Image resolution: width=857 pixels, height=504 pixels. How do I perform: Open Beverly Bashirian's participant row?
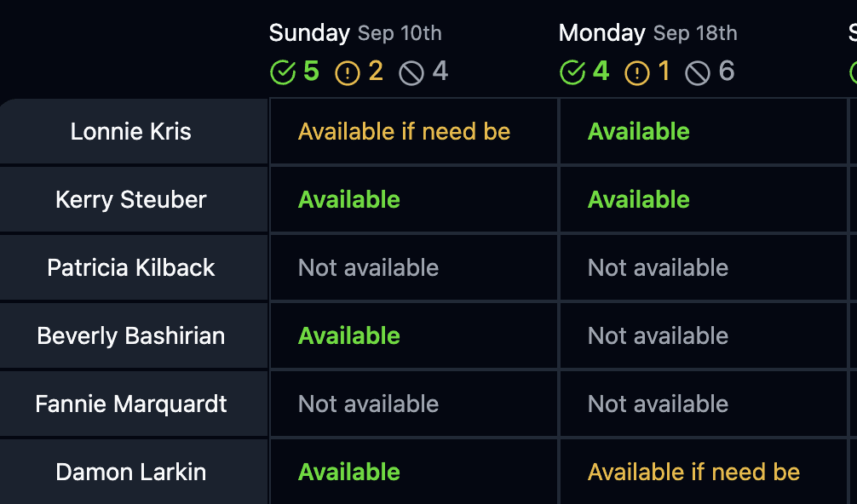pos(131,336)
